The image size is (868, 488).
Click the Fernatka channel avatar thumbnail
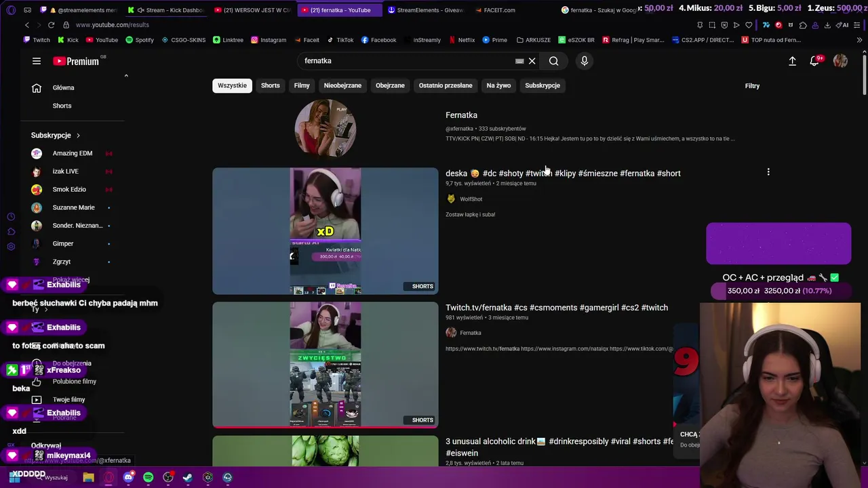325,128
